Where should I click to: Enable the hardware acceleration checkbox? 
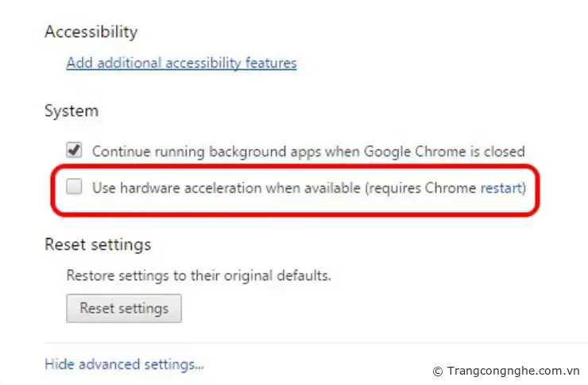click(x=74, y=188)
